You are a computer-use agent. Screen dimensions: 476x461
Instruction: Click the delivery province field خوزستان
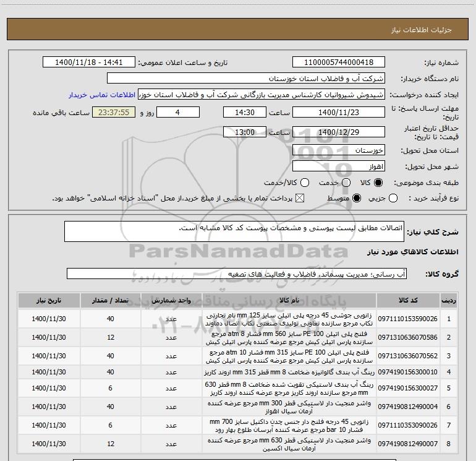click(339, 150)
